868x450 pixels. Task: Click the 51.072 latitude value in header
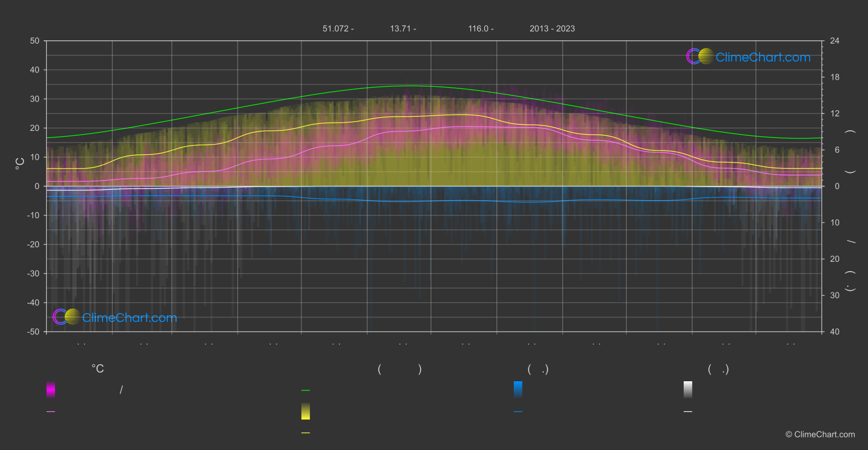point(338,28)
